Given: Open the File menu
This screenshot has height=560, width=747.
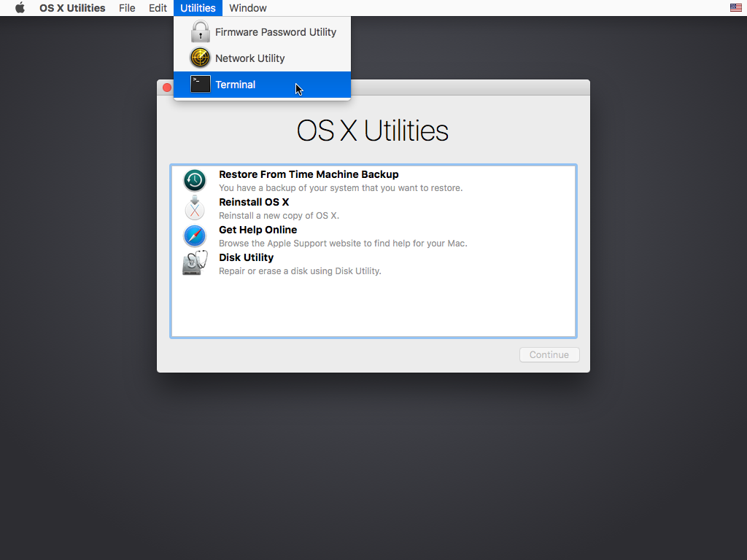Looking at the screenshot, I should pos(127,8).
